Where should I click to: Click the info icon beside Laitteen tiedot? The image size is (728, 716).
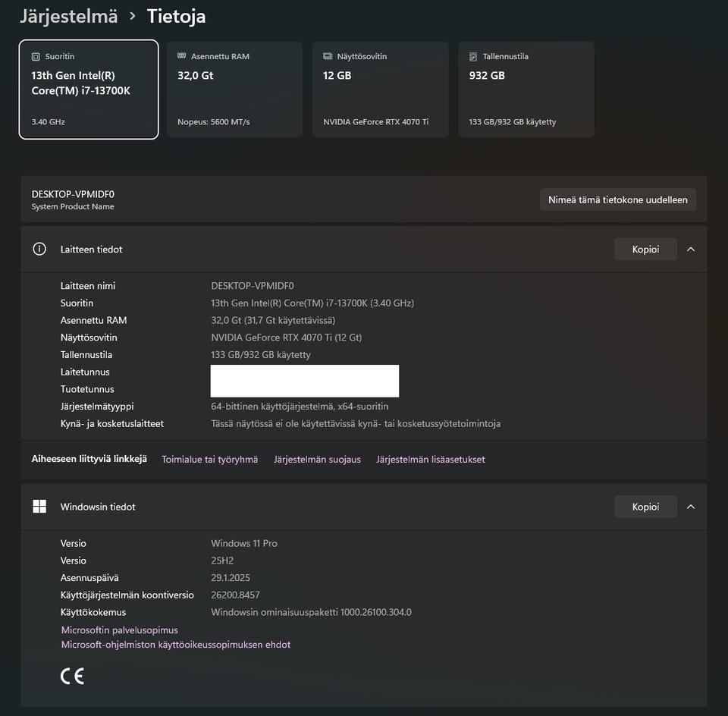39,249
